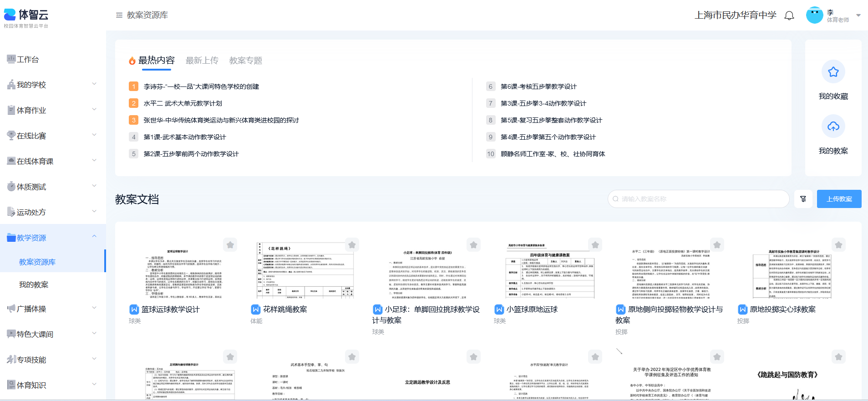Favorite the 小足球单脚回拉挑球 card star
Viewport: 868px width, 401px height.
[x=474, y=245]
